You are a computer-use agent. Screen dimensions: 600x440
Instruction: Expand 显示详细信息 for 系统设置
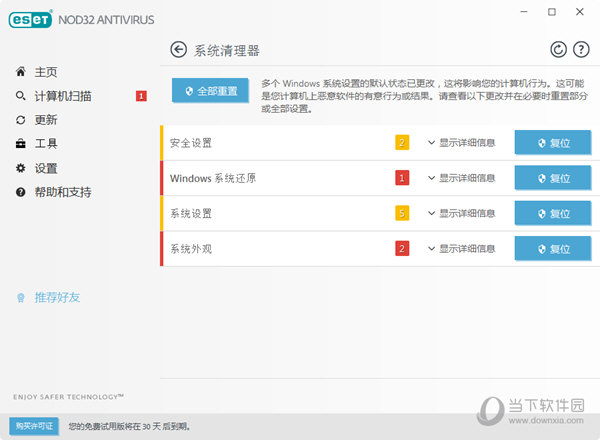461,213
